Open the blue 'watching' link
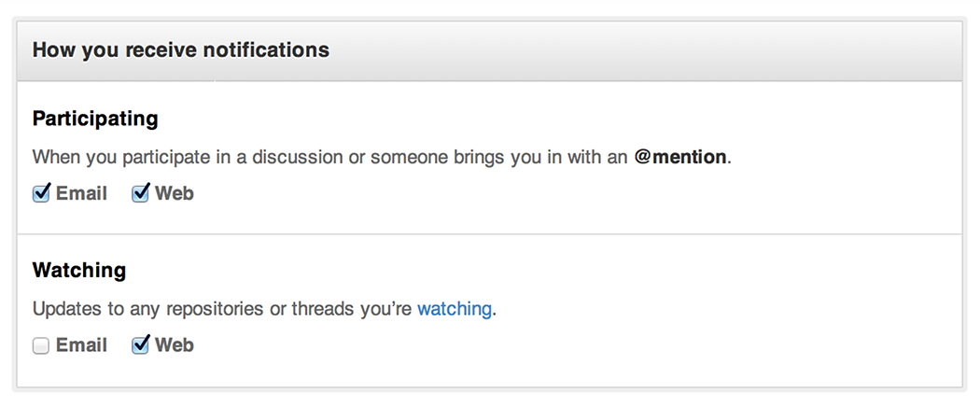This screenshot has height=407, width=980. pos(454,308)
